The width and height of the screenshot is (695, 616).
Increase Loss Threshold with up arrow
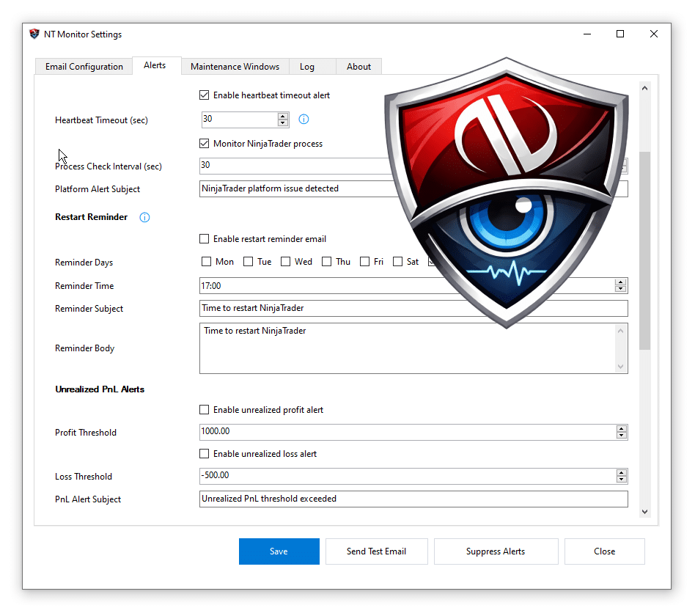coord(622,473)
